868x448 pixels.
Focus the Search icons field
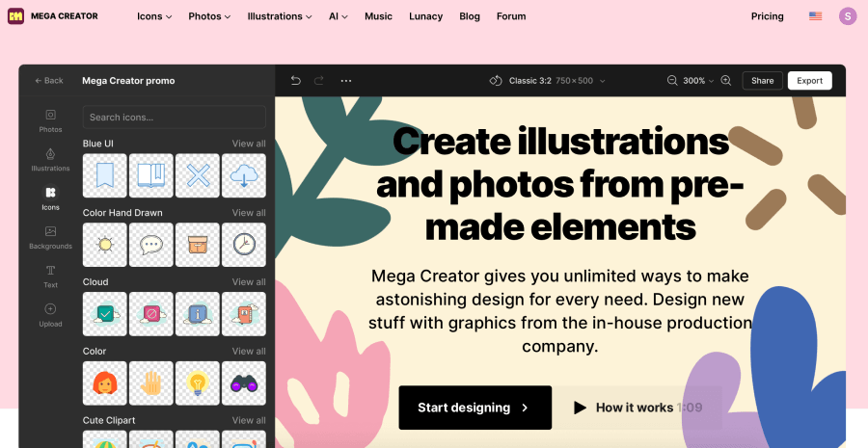click(175, 118)
